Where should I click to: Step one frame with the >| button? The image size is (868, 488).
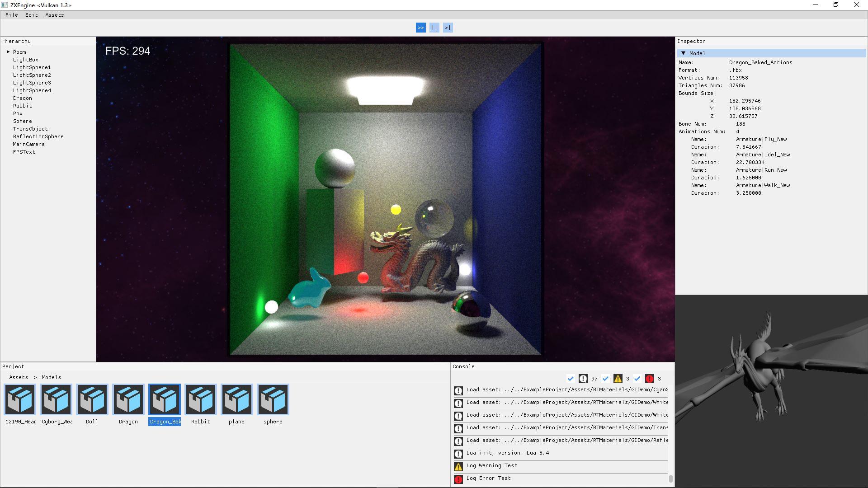point(448,28)
